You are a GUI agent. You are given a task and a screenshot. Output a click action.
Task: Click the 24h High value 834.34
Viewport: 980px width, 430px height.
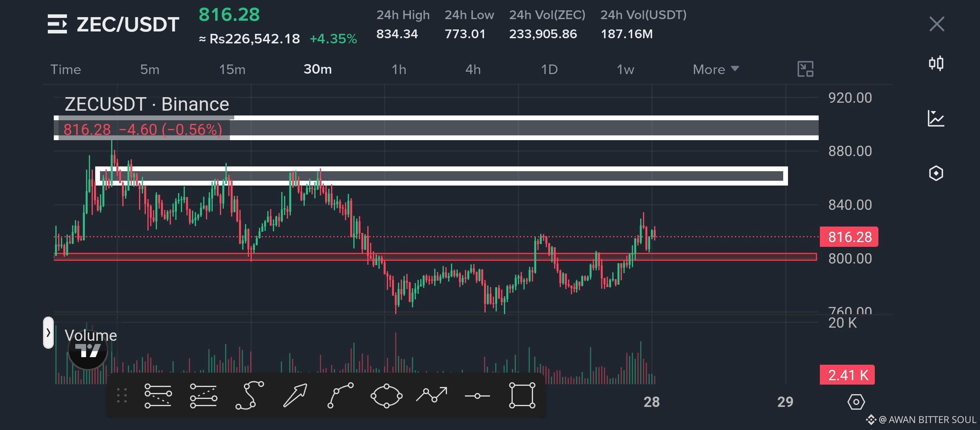397,34
